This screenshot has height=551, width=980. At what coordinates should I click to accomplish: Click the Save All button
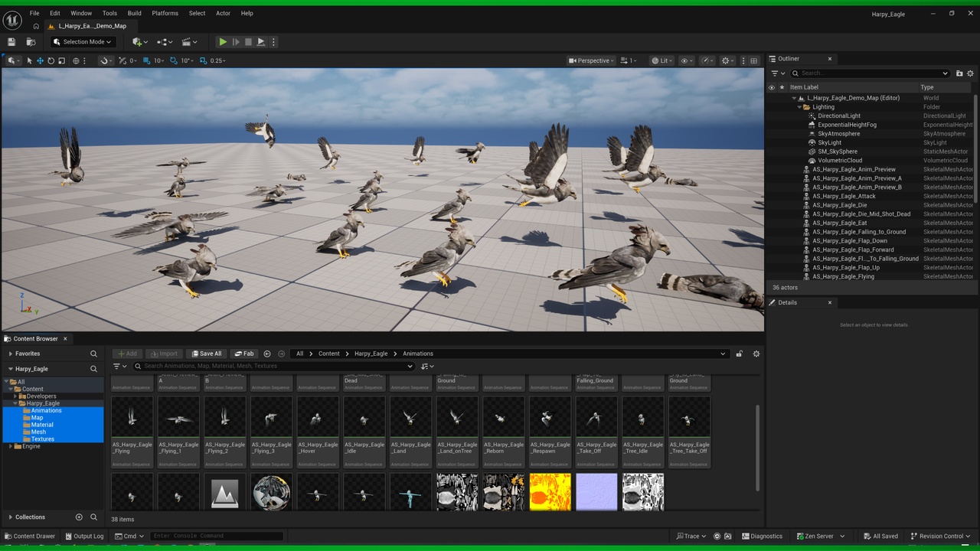(x=207, y=354)
